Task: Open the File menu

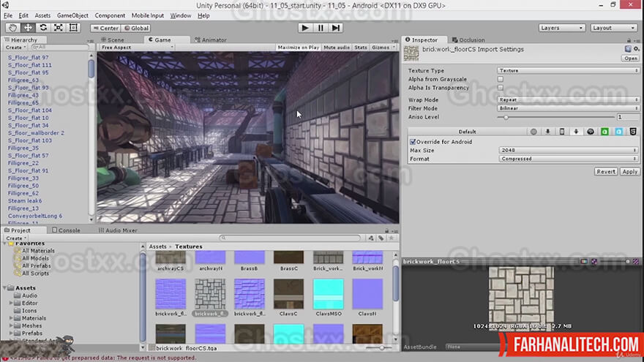Action: [8, 15]
